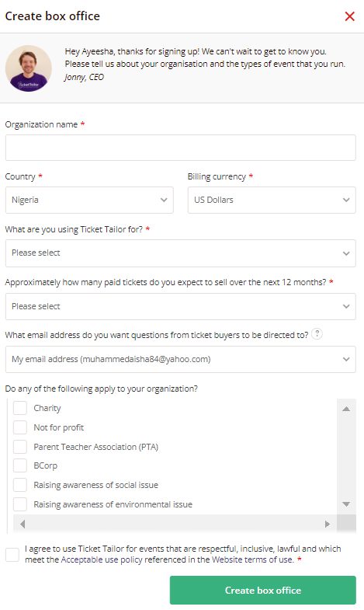
Task: Expand the Billing currency dropdown
Action: pos(272,200)
